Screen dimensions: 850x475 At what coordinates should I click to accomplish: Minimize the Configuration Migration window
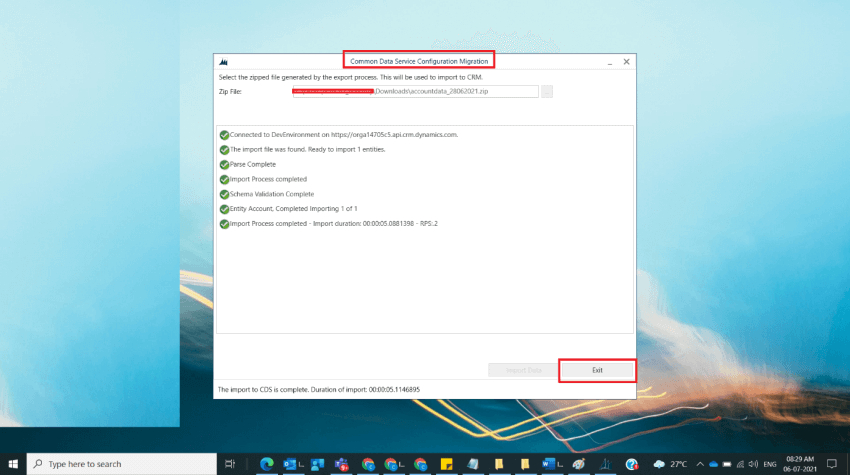(x=610, y=62)
